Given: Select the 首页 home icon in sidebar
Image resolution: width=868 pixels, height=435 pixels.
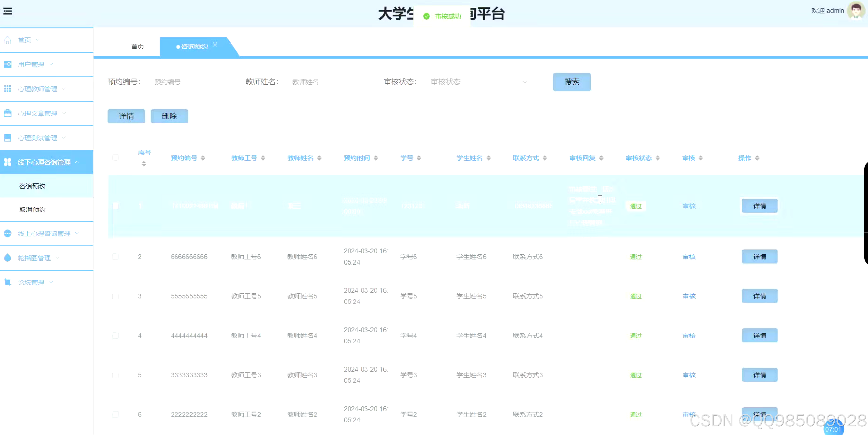Looking at the screenshot, I should [7, 40].
